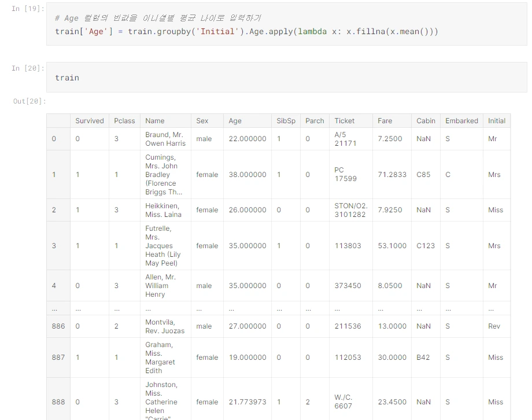The image size is (532, 420).
Task: Click the 'Pclass' column header
Action: click(x=124, y=121)
